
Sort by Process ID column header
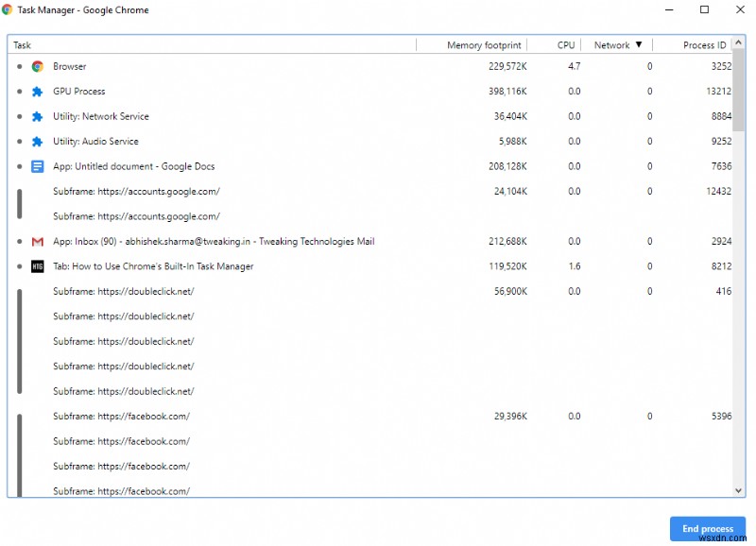pyautogui.click(x=692, y=44)
